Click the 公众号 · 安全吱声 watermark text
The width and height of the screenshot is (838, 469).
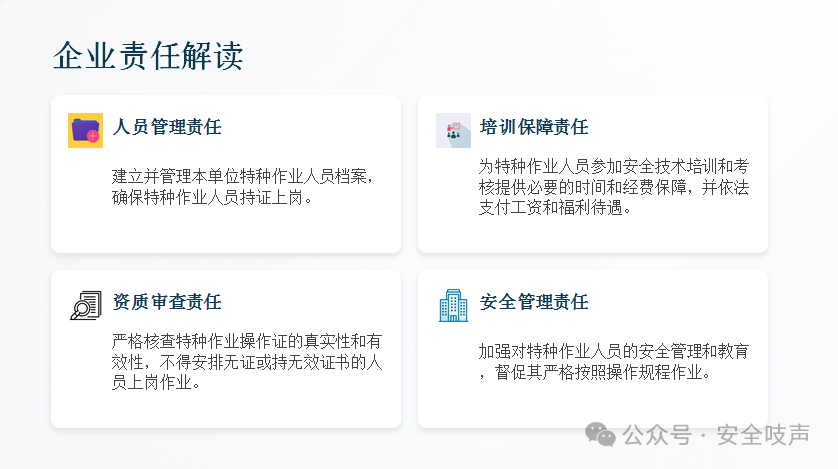tap(716, 435)
